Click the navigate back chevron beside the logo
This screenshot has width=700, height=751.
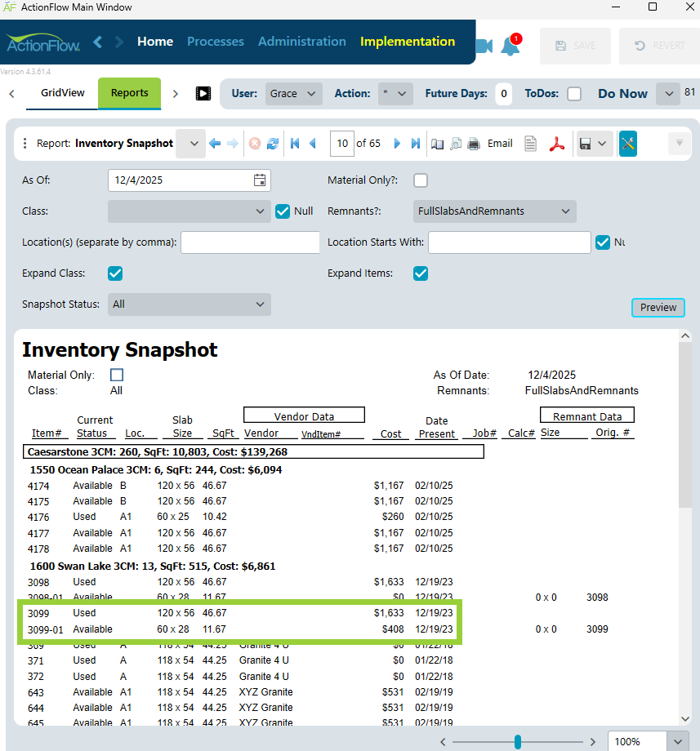pyautogui.click(x=98, y=42)
